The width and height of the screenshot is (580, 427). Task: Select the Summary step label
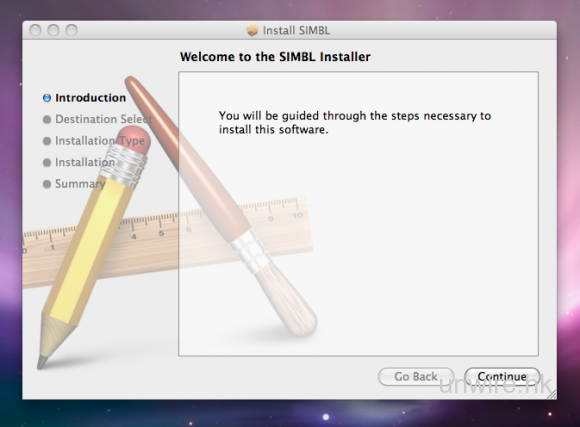click(x=80, y=184)
